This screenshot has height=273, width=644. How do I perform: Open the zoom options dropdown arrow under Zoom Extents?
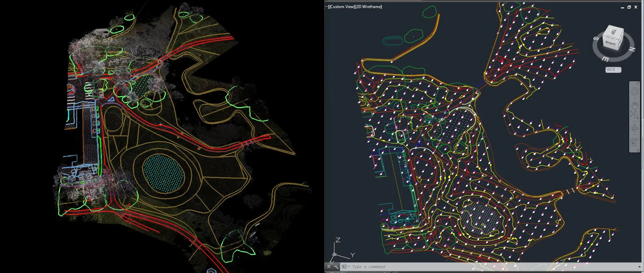(x=634, y=121)
